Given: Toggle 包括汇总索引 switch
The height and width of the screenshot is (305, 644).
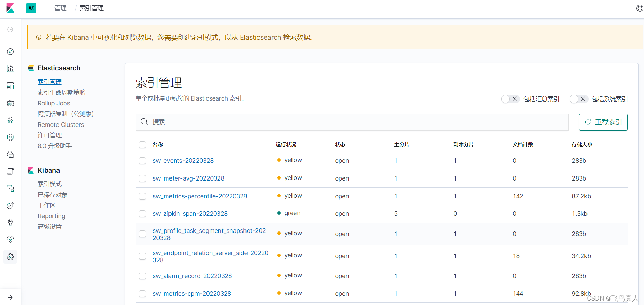Looking at the screenshot, I should click(510, 99).
